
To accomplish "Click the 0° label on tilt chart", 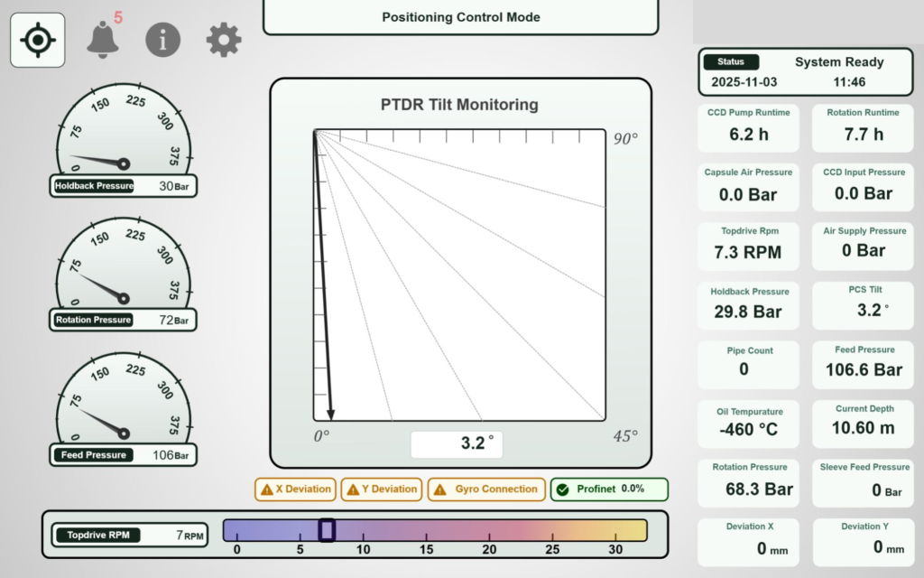I will (322, 436).
